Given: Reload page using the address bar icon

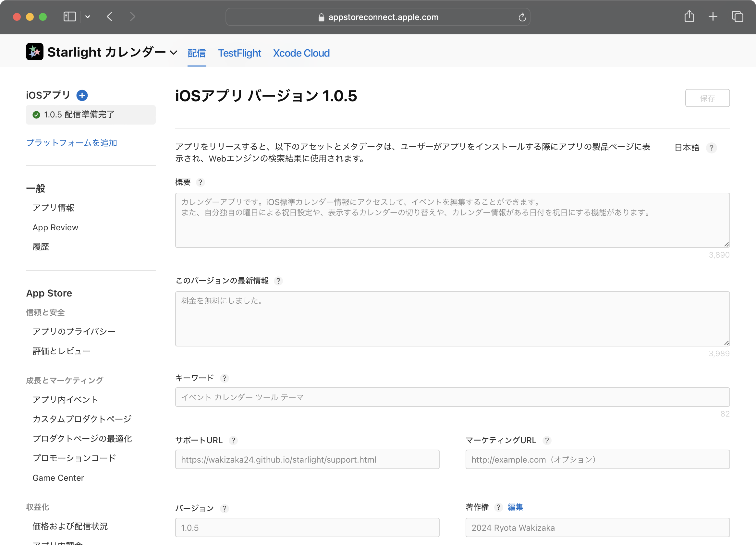Looking at the screenshot, I should click(x=522, y=17).
